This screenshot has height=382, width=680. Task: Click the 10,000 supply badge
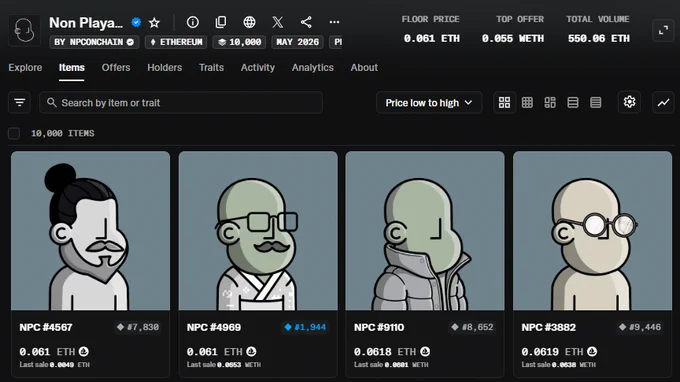tap(239, 42)
